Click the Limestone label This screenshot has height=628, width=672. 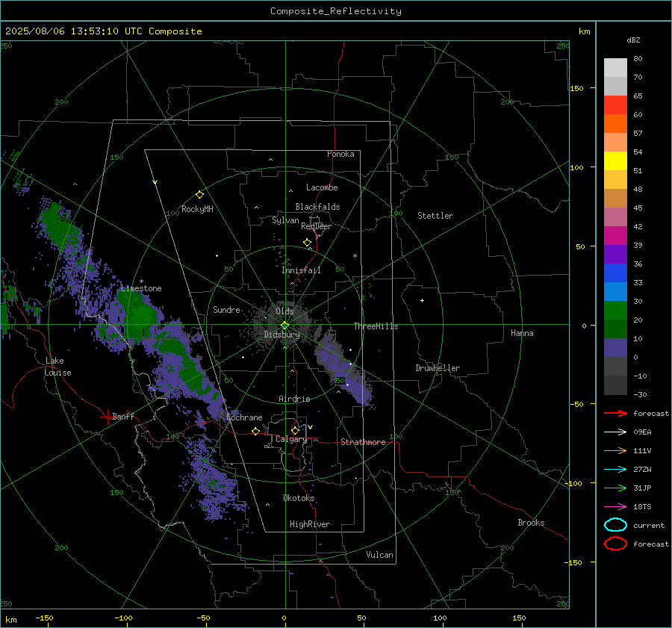point(141,288)
